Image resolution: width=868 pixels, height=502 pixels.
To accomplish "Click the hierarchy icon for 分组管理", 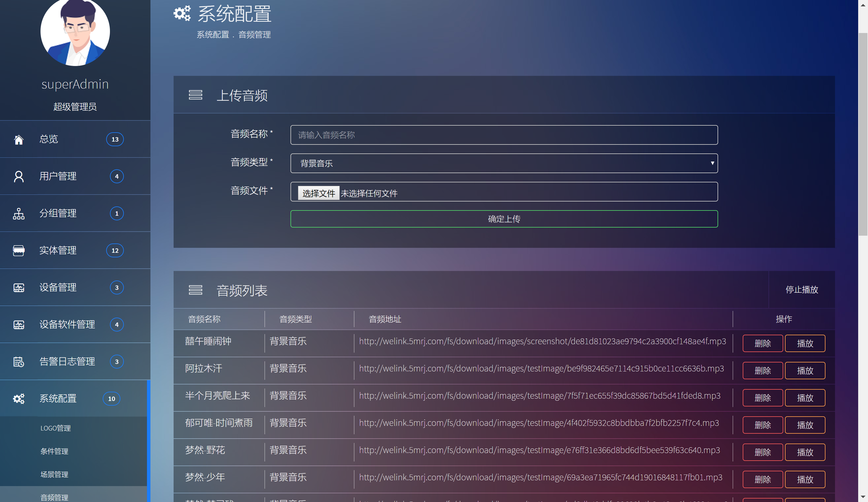I will tap(19, 214).
